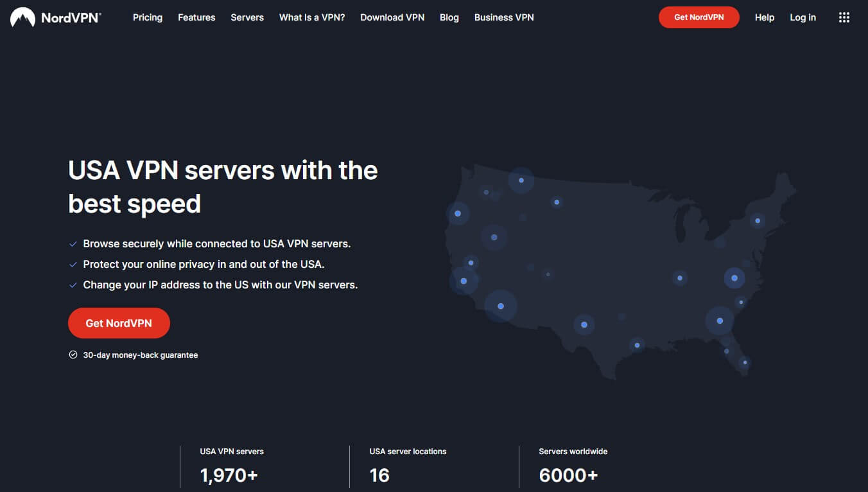The height and width of the screenshot is (492, 868).
Task: Click the NordVPN logo
Action: tap(56, 17)
